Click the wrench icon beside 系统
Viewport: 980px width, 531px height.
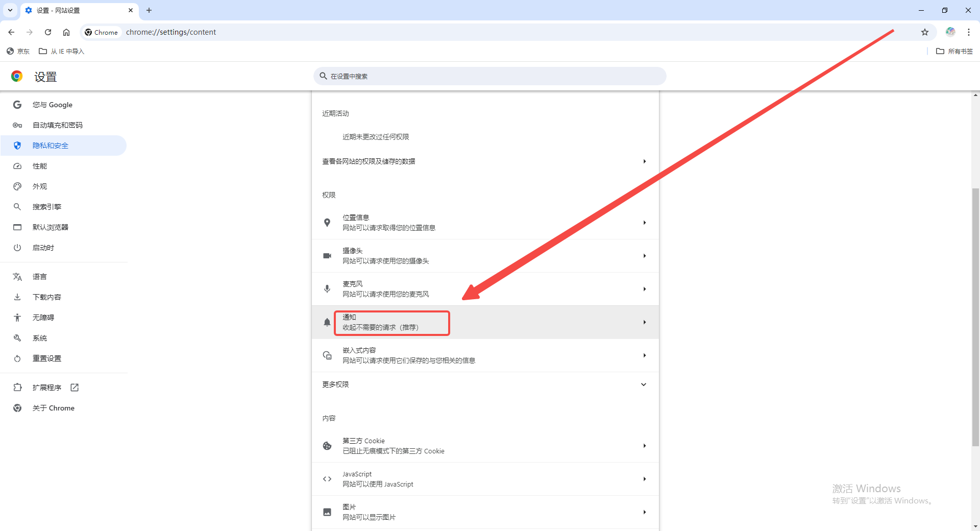click(17, 338)
